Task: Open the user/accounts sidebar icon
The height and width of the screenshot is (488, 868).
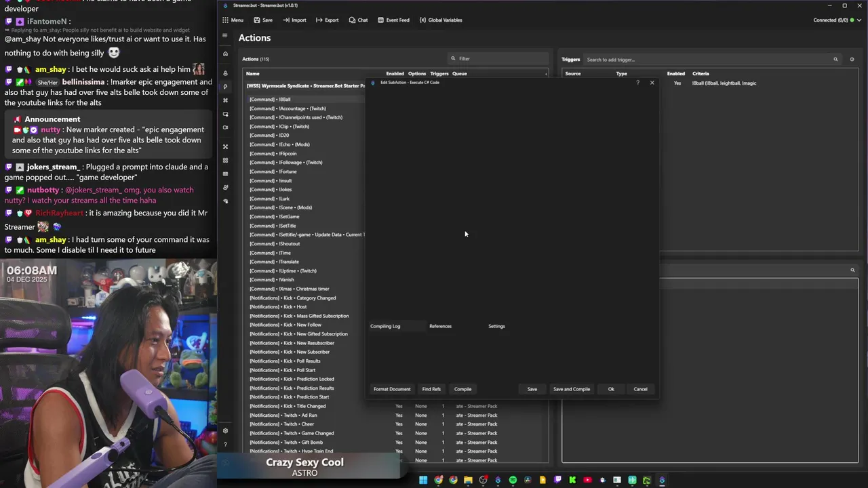Action: [x=225, y=73]
